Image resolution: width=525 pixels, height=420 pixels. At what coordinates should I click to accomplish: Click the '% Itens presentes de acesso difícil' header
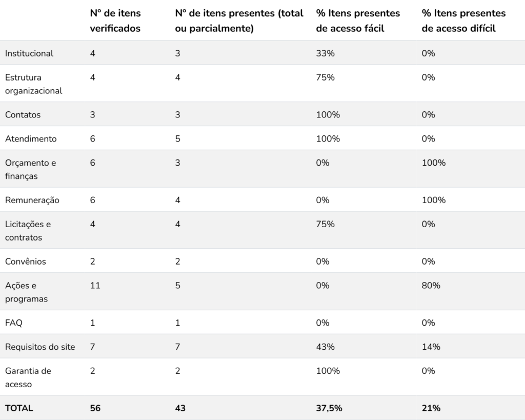[463, 21]
